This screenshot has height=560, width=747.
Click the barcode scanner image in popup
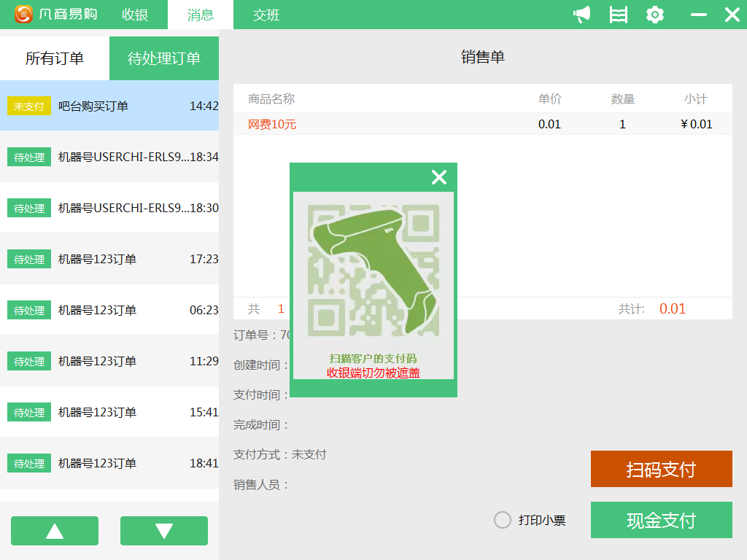pyautogui.click(x=373, y=270)
